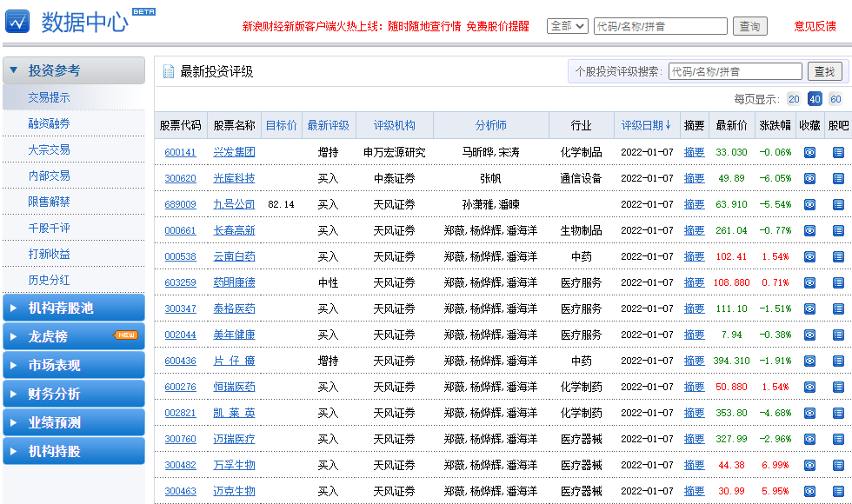Open 泰格医药 stock forum icon
This screenshot has height=504, width=852.
point(838,309)
